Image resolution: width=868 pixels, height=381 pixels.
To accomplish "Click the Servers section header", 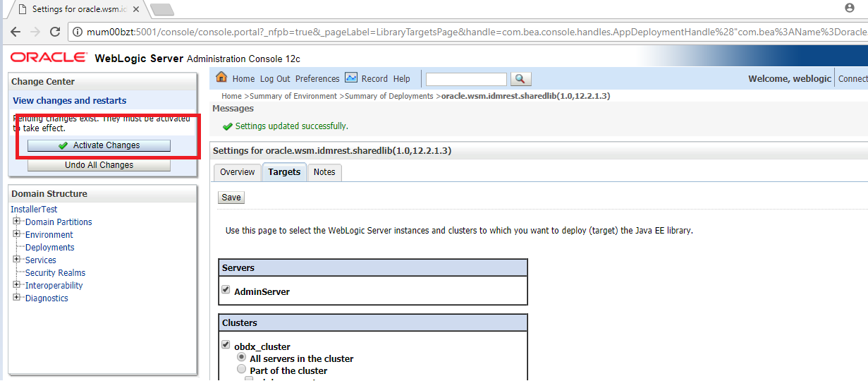I will click(373, 268).
